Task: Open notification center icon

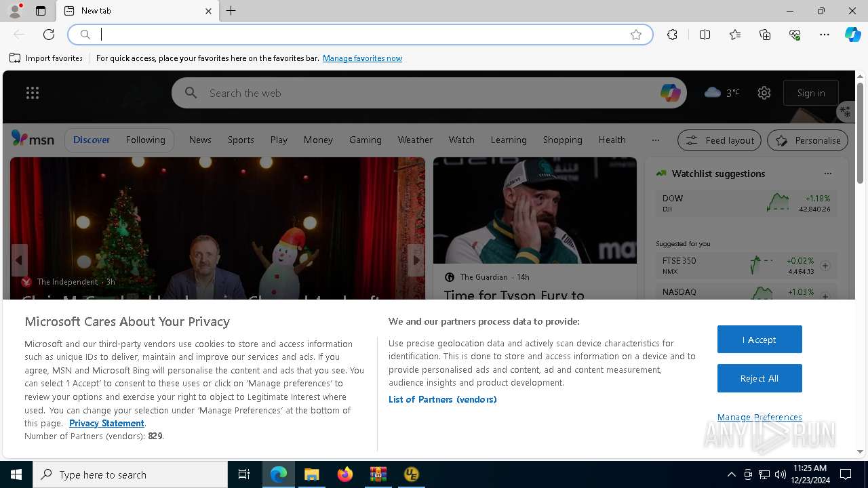Action: 846,474
